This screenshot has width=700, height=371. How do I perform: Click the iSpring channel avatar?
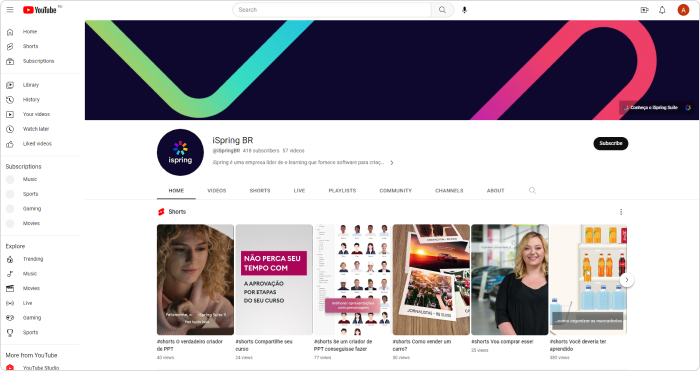click(x=180, y=152)
